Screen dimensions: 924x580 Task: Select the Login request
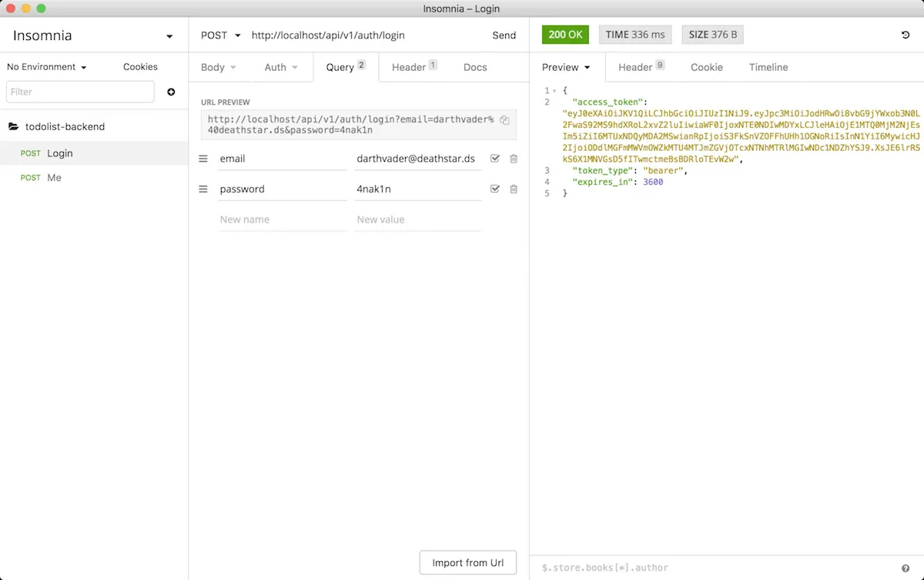[x=94, y=153]
